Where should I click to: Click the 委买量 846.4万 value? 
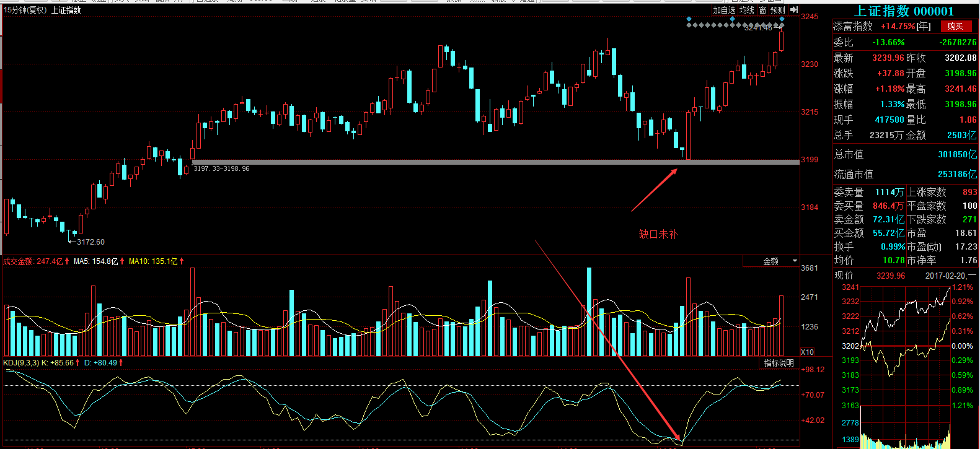point(888,206)
